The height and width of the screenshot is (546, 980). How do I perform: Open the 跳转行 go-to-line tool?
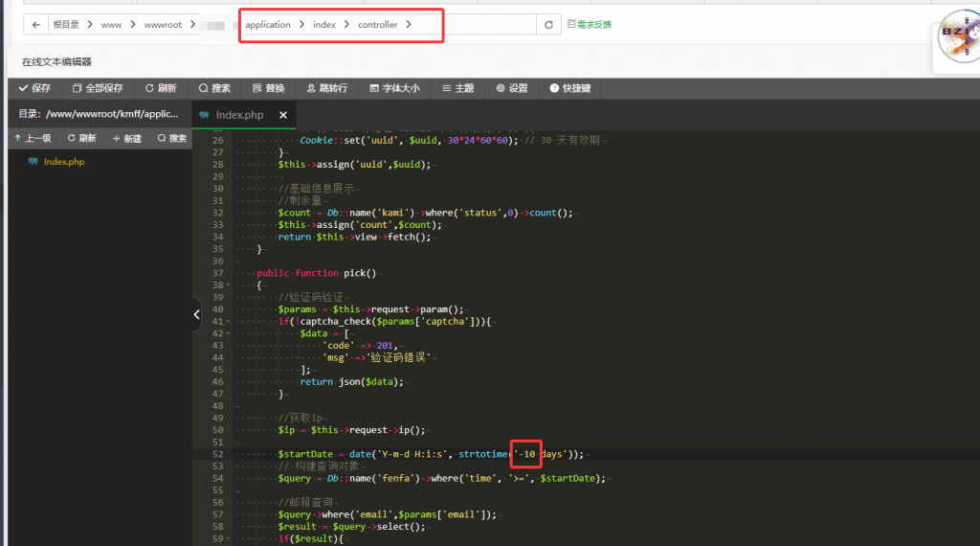point(327,88)
